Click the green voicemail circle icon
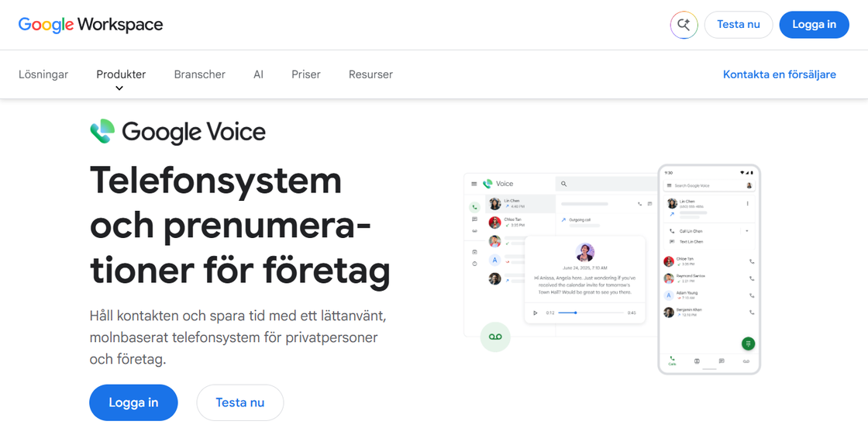 coord(495,337)
